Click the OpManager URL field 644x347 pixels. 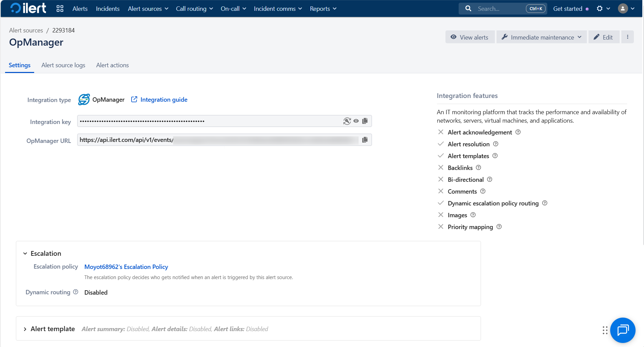pos(225,140)
